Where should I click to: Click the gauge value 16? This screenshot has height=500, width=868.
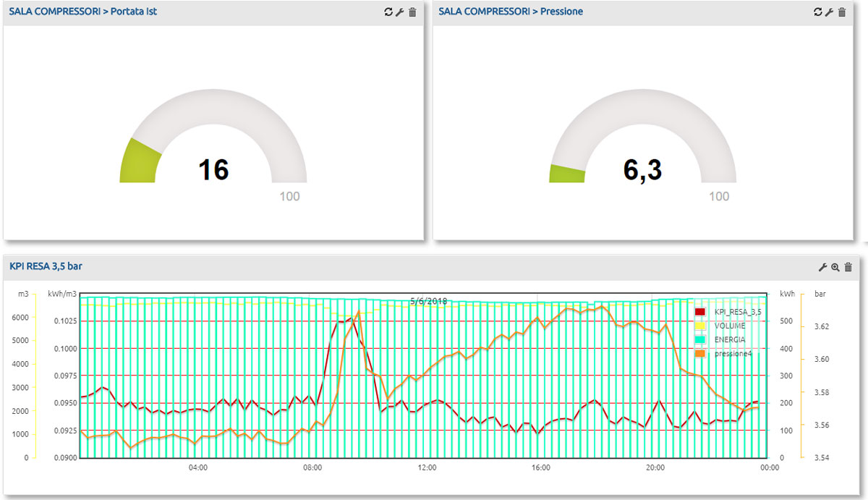(x=213, y=170)
